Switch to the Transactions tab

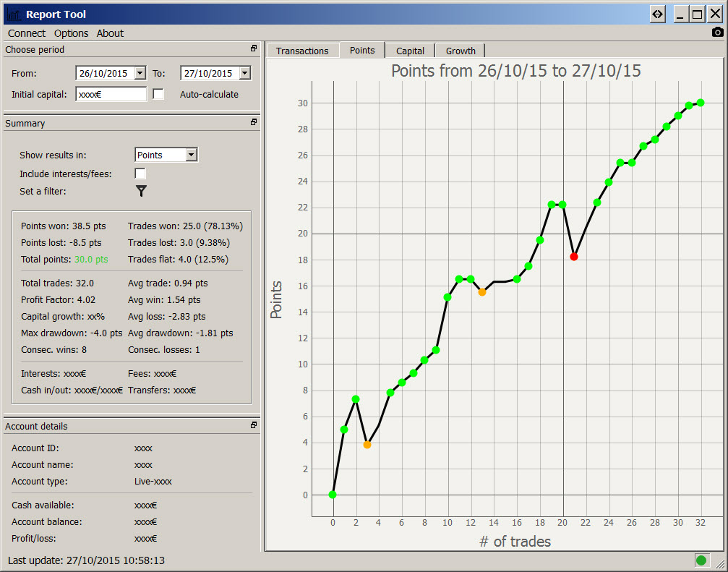point(302,51)
